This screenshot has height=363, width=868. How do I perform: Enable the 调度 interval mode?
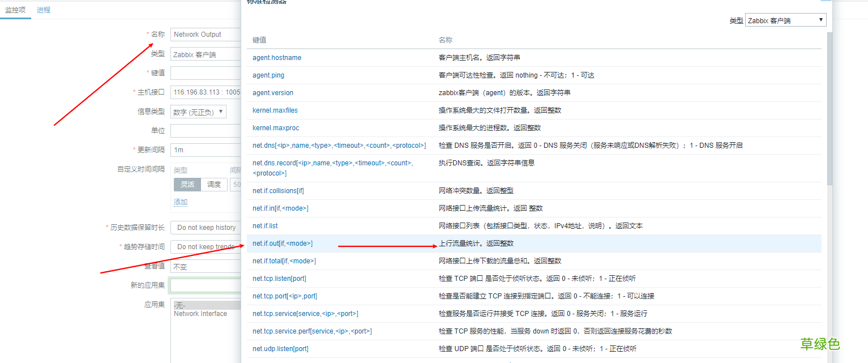tap(214, 185)
